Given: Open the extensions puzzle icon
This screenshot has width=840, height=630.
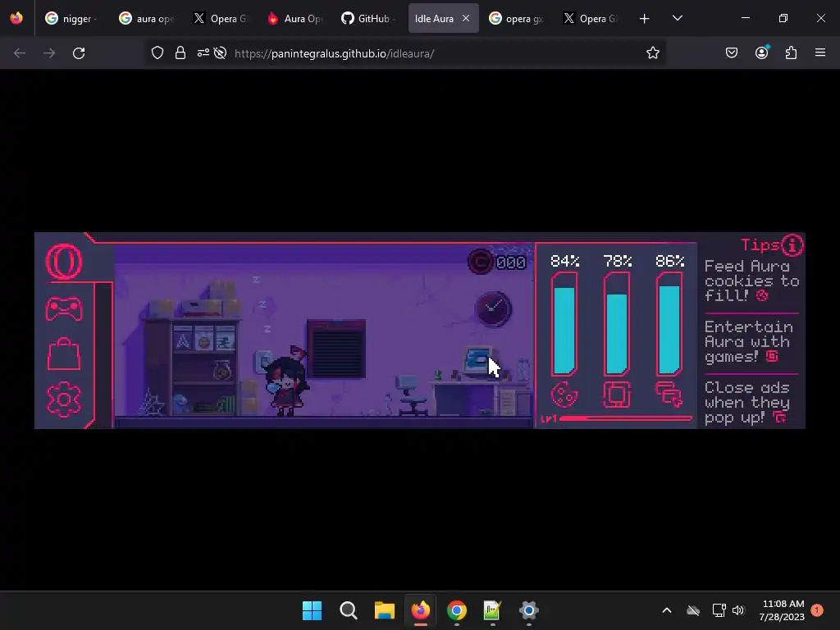Looking at the screenshot, I should click(792, 53).
